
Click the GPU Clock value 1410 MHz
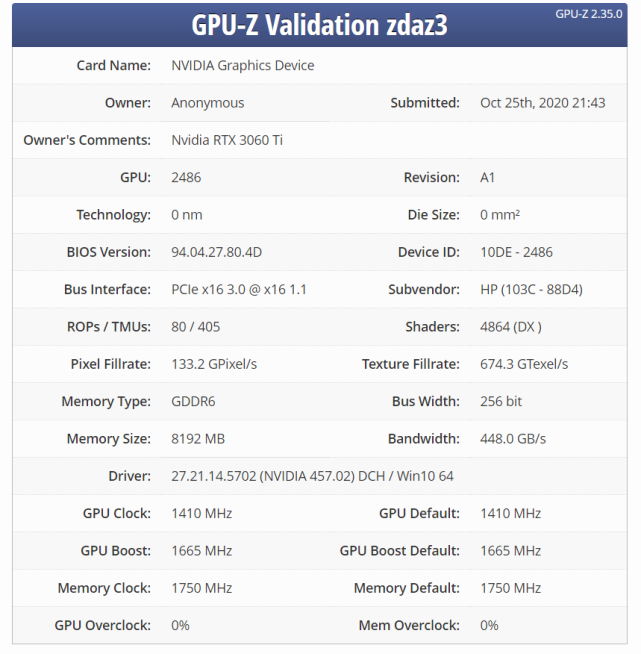202,513
